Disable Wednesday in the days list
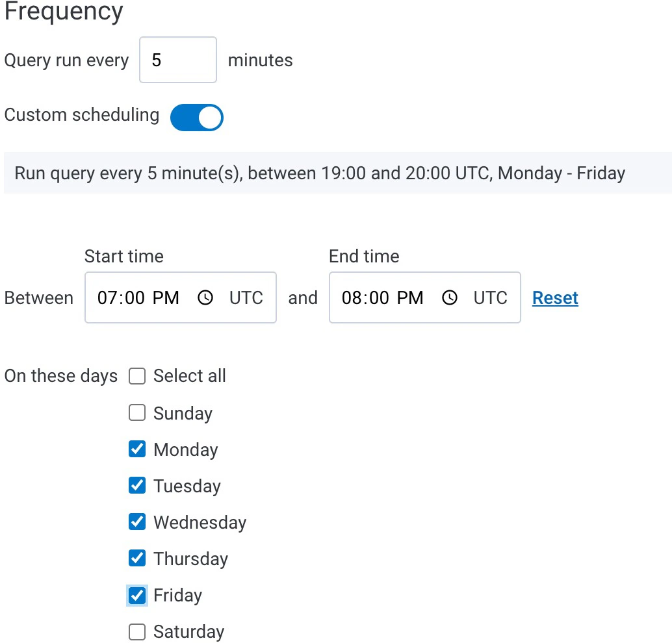Screen dimensions: 672x643 136,522
